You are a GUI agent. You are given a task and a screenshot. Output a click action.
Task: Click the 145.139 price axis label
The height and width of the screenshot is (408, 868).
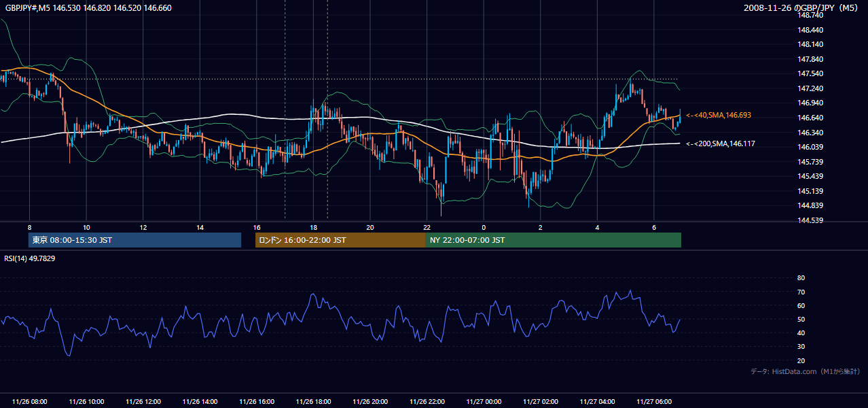click(x=809, y=191)
